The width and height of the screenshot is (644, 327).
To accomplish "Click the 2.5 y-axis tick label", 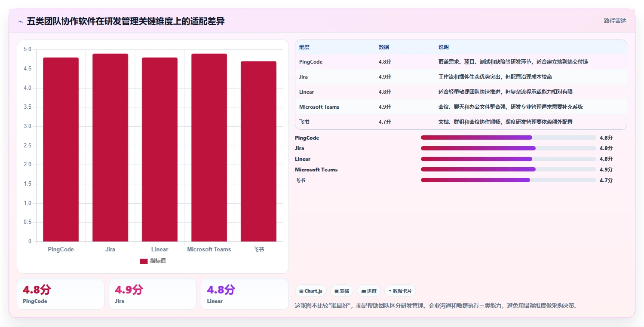I will coord(28,146).
